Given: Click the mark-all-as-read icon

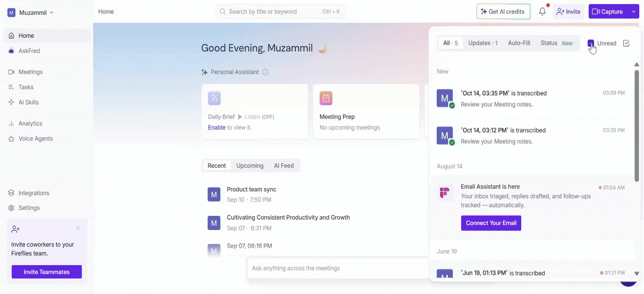Looking at the screenshot, I should click(626, 43).
